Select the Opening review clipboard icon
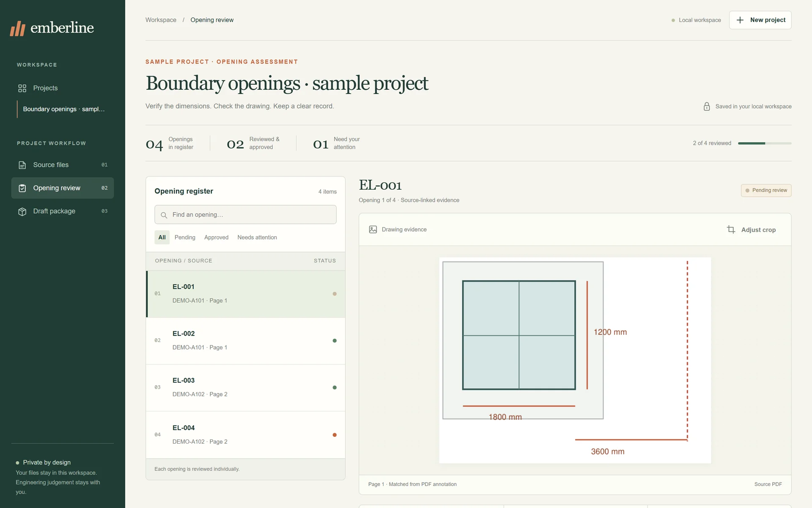 point(22,188)
